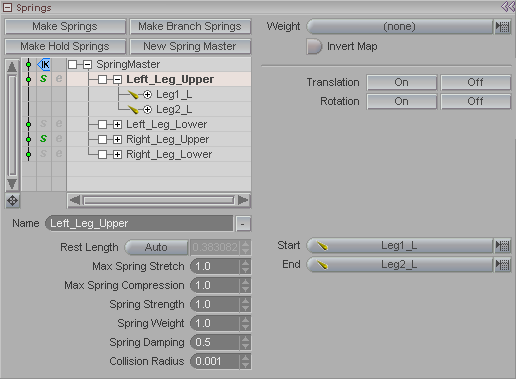Toggle the green S icon for Left_Leg_Upper
Viewport: 516px width, 379px height.
click(x=44, y=79)
